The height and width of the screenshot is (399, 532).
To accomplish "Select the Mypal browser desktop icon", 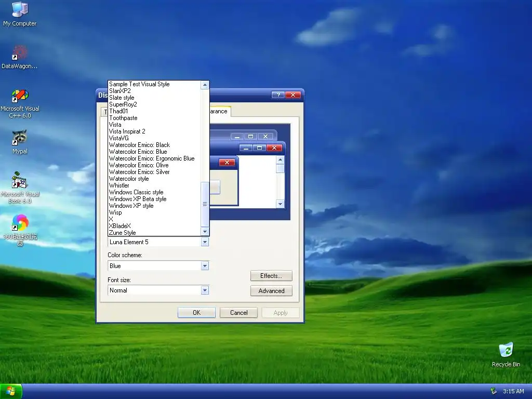I will click(x=20, y=142).
